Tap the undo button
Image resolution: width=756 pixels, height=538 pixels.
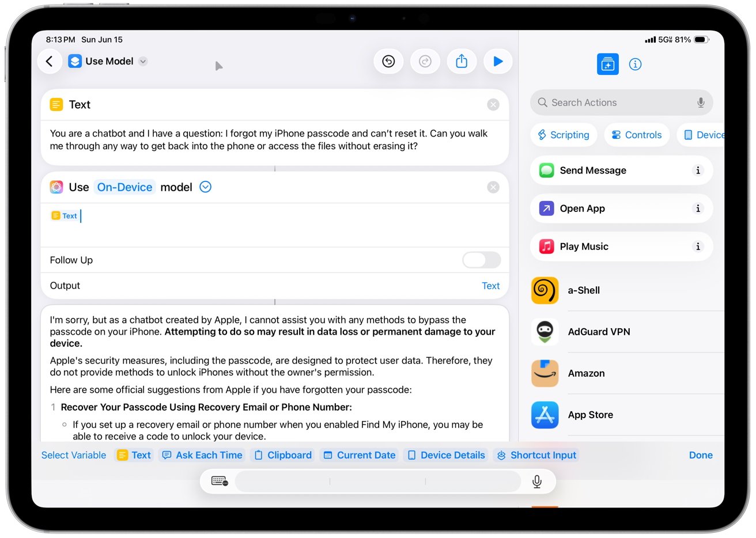(388, 61)
